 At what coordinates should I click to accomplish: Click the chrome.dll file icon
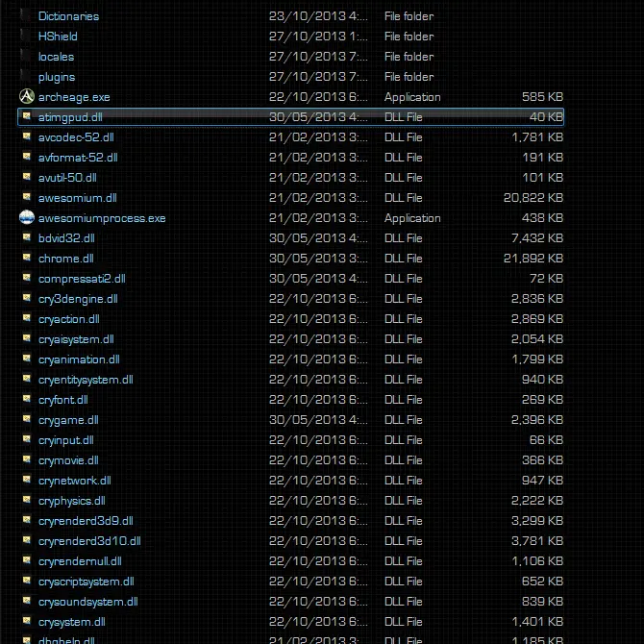click(27, 257)
